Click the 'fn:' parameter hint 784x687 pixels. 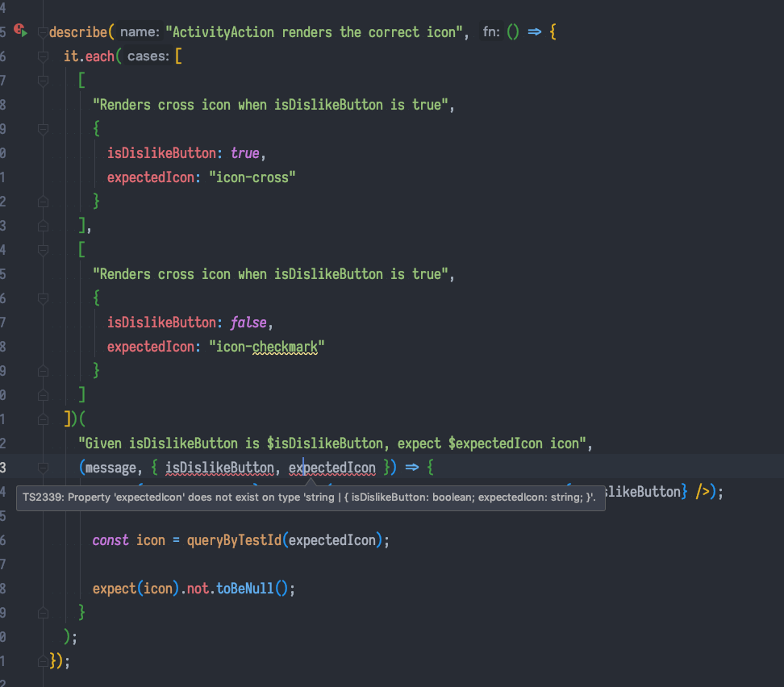pos(491,32)
